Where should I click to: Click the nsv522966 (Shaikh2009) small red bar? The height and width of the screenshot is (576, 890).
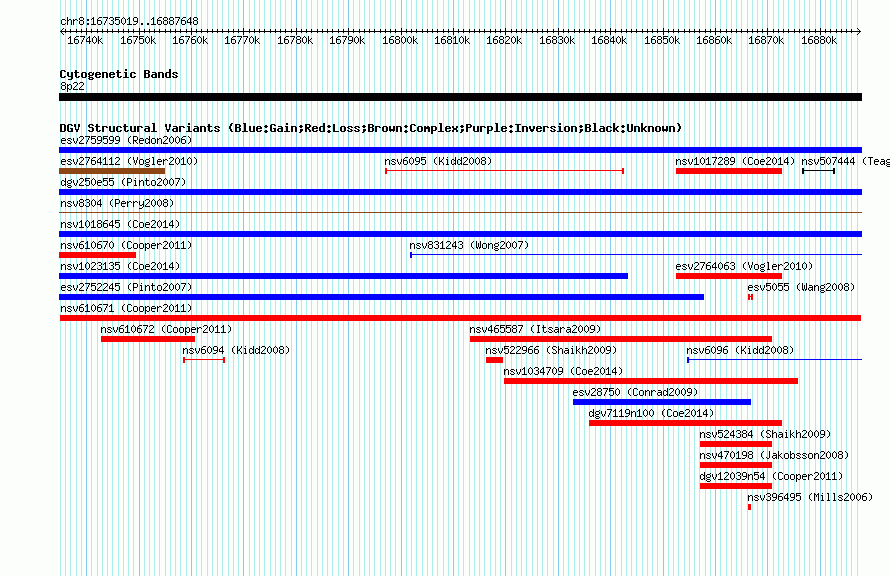[494, 360]
